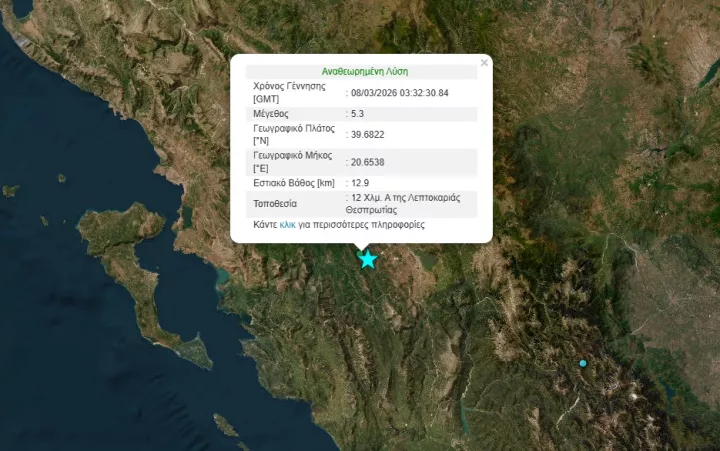Click the 'Αναθεωρημένη Λύση' popup header
Screen dimensions: 720x451
click(x=364, y=72)
